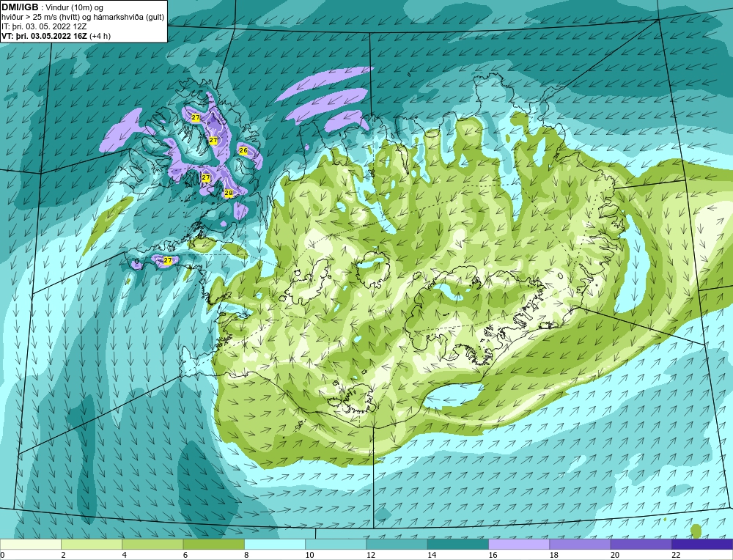This screenshot has height=560, width=733.
Task: Click the scale number 6
Action: (x=185, y=555)
